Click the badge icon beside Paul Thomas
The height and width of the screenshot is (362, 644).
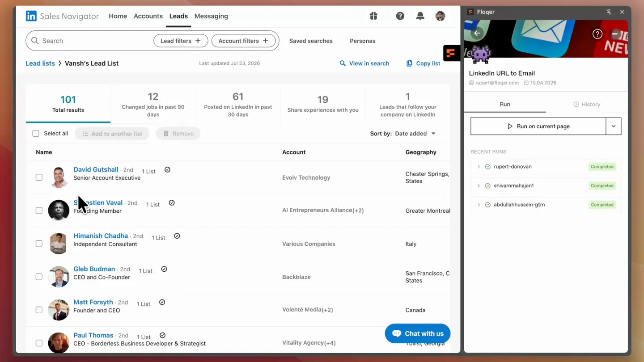163,335
